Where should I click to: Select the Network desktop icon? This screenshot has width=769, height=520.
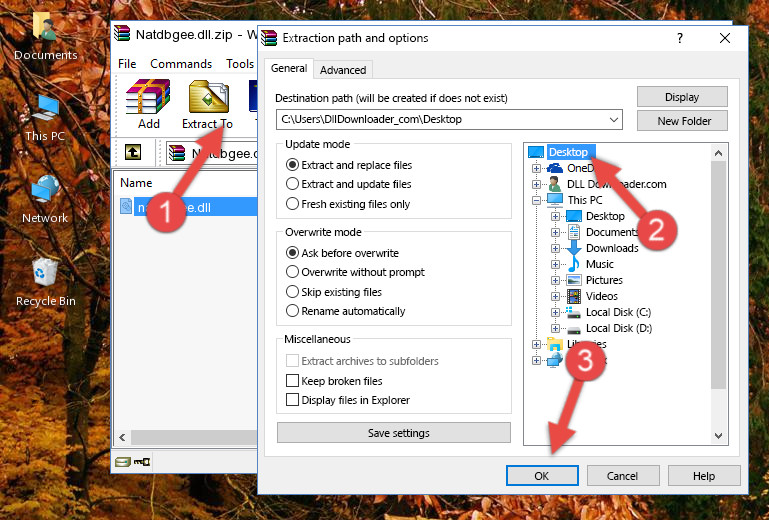click(45, 200)
